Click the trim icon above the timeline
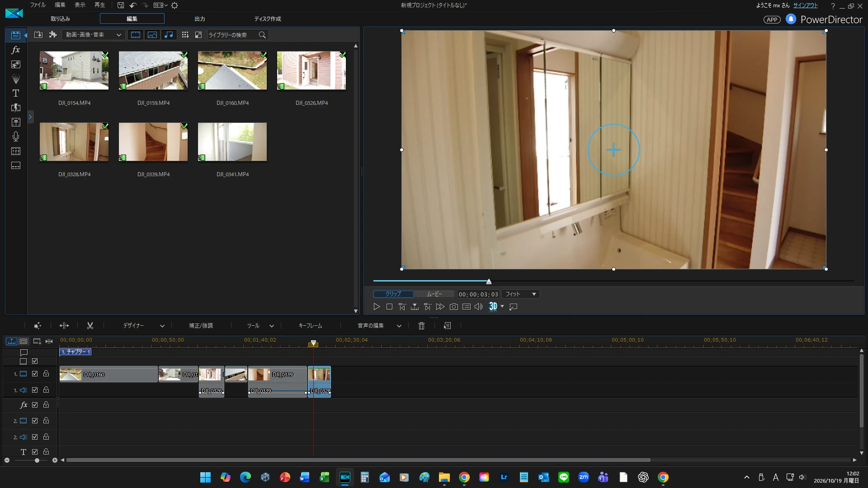 [x=64, y=326]
